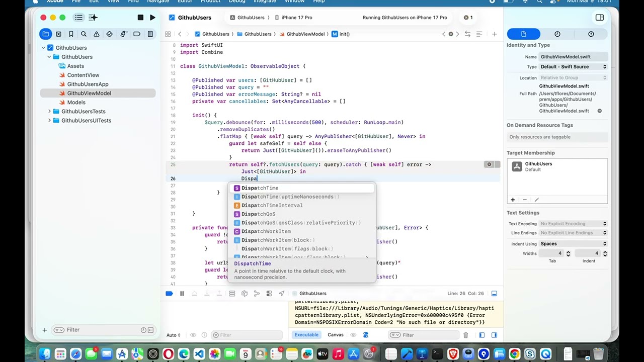Screen dimensions: 644x362
Task: Open the Debug navigator icon
Action: click(123, 34)
